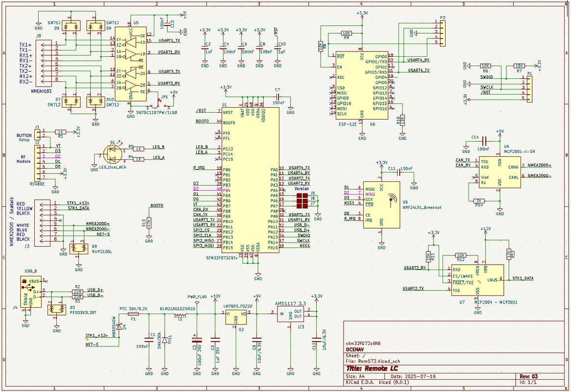This screenshot has height=392, width=571.
Task: Select fuse F1 symbol
Action: (x=133, y=314)
